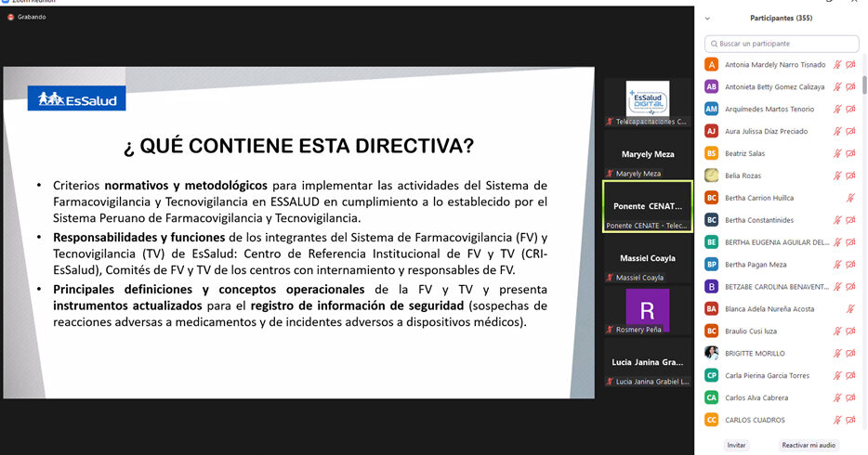This screenshot has width=868, height=455.
Task: Select Massiel Coayla video tile
Action: [x=648, y=258]
